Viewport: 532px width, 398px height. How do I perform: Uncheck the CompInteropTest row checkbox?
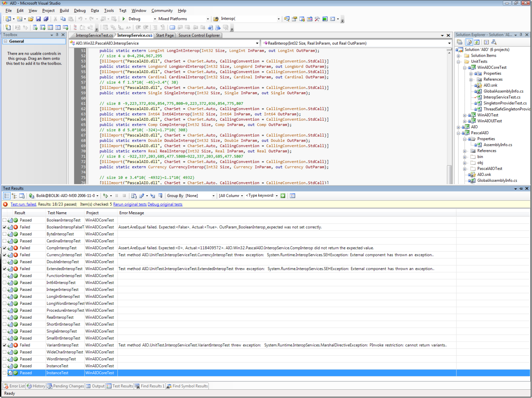(4, 248)
